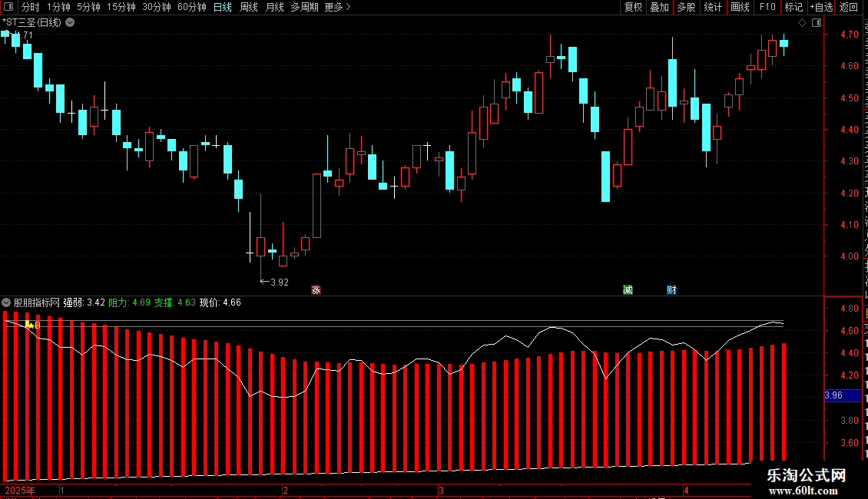This screenshot has height=499, width=868.
Task: Click the 4.00 price axis label
Action: point(849,256)
